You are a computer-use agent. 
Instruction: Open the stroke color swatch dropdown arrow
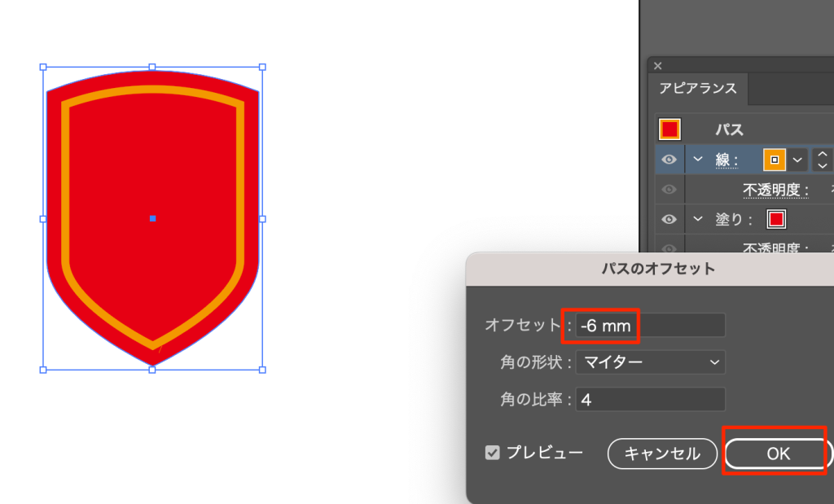click(x=798, y=160)
